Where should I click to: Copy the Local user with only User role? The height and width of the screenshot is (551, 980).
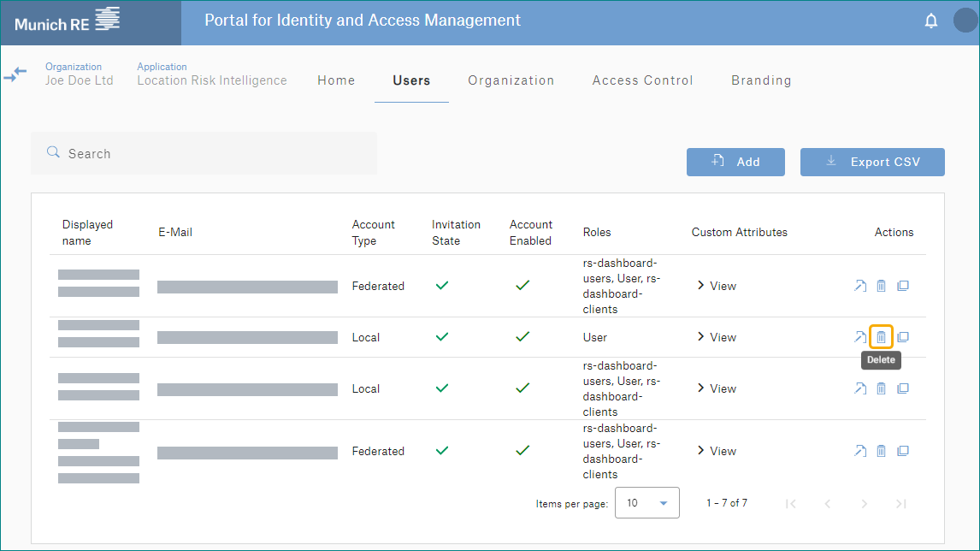click(903, 337)
